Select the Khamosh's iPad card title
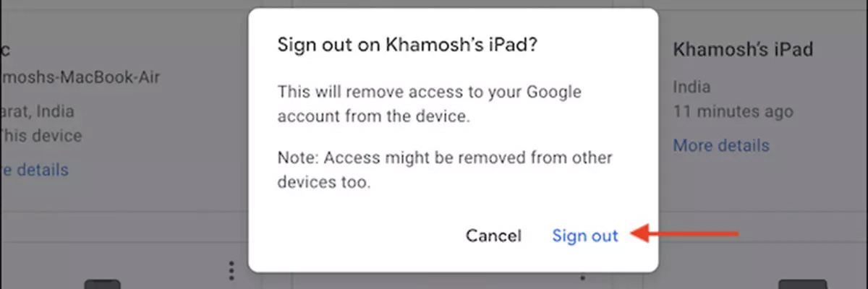Viewport: 868px width, 289px height. pyautogui.click(x=743, y=50)
